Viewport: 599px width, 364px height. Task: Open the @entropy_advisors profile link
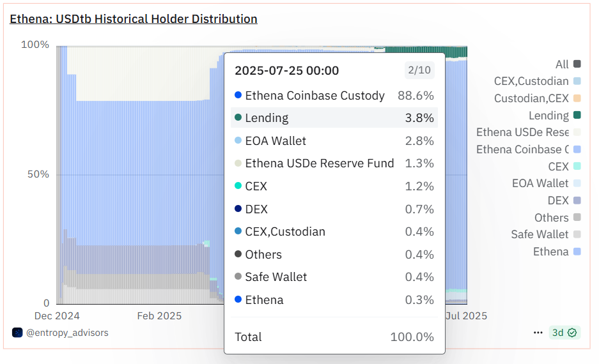coord(67,333)
